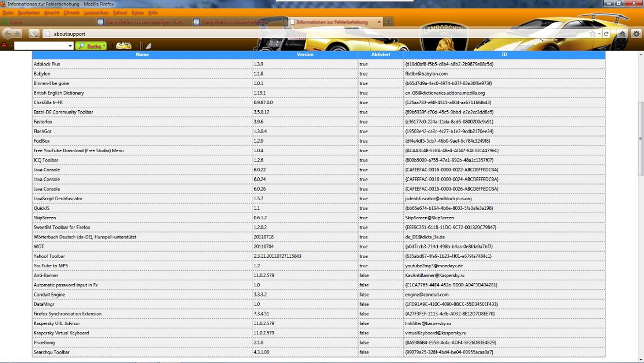This screenshot has width=644, height=363.
Task: Go to the Home page
Action: [x=622, y=34]
